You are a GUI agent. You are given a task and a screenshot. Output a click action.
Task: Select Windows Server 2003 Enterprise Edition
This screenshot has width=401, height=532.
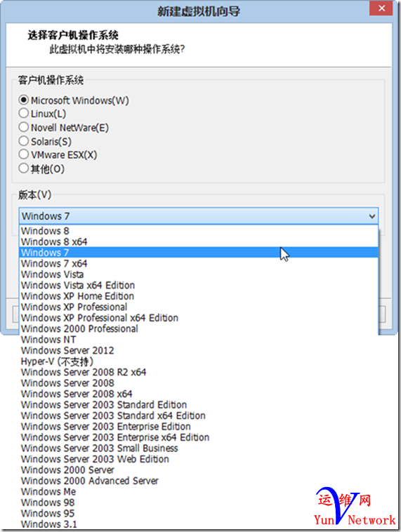point(199,426)
